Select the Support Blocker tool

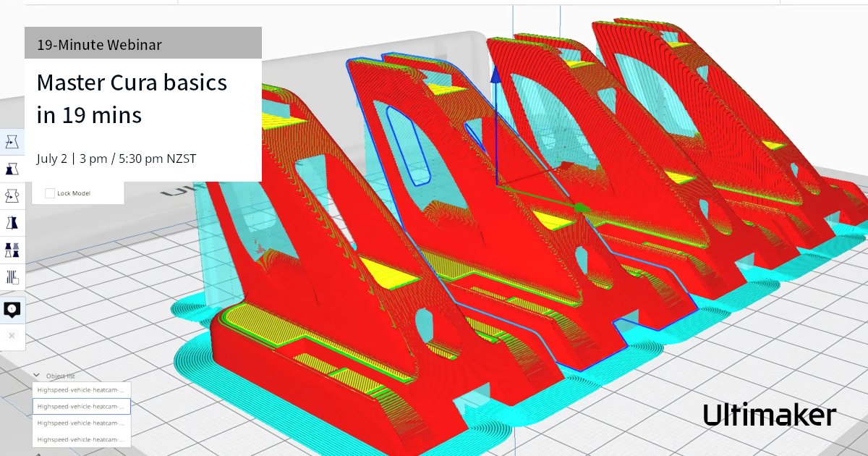point(12,276)
